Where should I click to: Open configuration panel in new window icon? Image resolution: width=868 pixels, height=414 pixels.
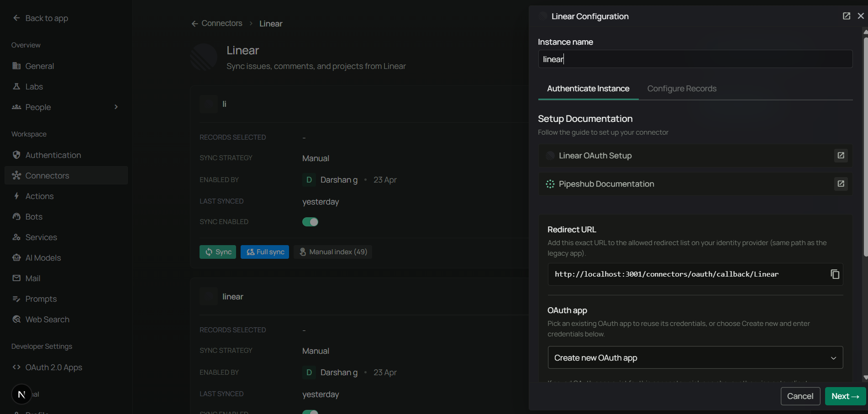[846, 16]
